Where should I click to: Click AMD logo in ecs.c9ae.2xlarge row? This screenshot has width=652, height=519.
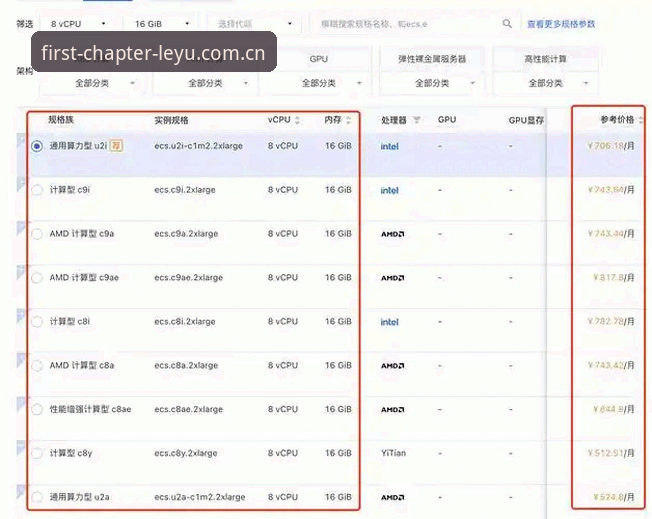click(x=393, y=278)
